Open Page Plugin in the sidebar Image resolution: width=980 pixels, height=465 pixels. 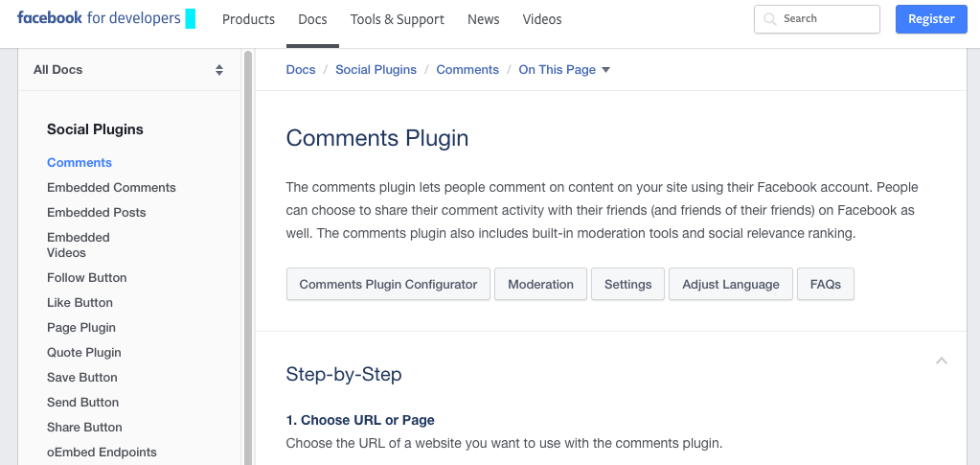(x=81, y=328)
